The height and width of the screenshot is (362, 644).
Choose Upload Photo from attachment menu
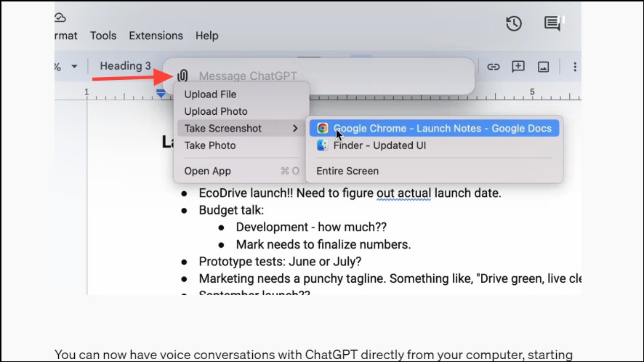tap(241, 111)
